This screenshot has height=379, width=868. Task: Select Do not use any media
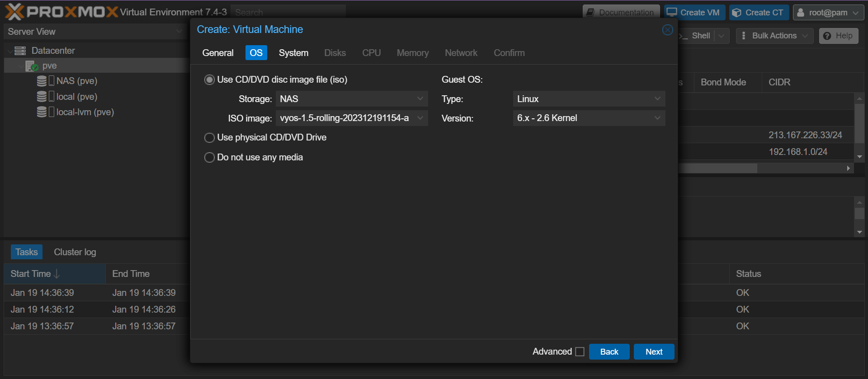[x=209, y=157]
